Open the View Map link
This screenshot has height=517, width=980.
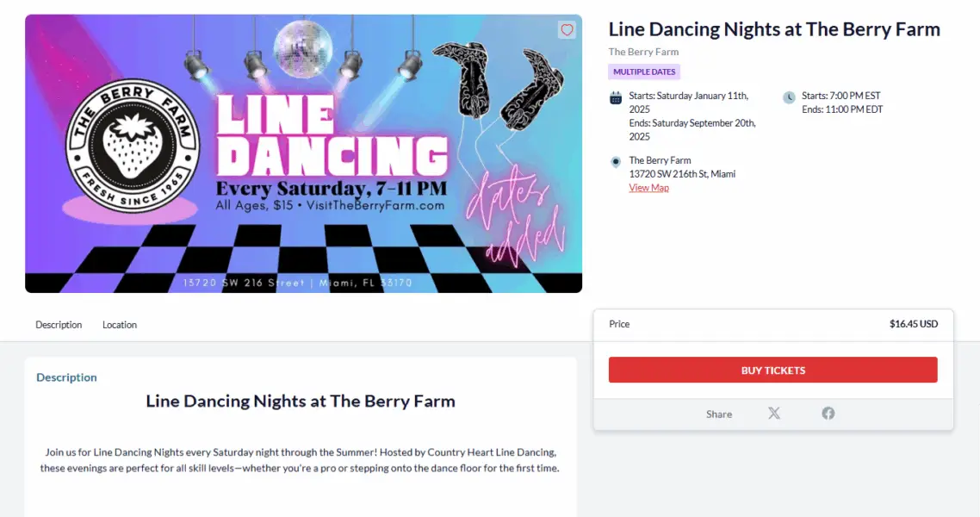[648, 188]
